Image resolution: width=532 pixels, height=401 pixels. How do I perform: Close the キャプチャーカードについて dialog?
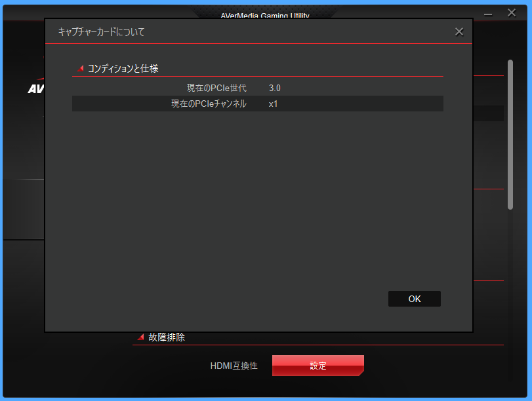click(x=459, y=32)
